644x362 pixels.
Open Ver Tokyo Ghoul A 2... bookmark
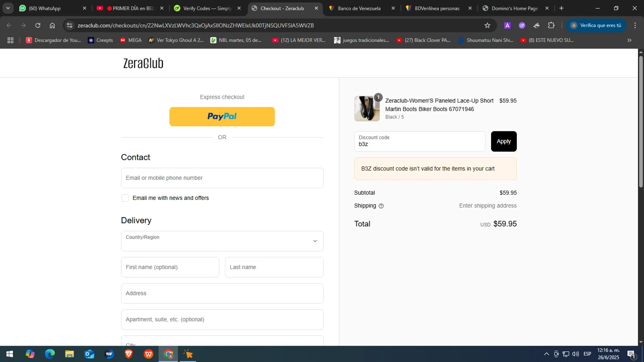pos(176,40)
